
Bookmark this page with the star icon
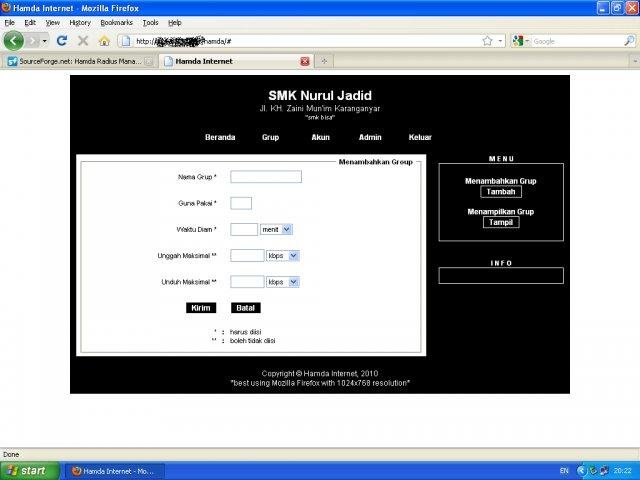coord(487,41)
